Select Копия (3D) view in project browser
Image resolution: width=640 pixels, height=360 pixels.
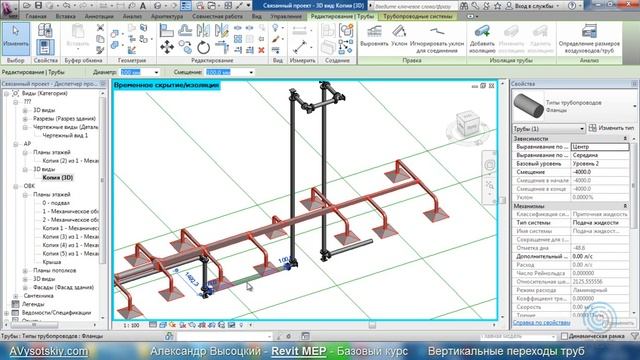coord(58,178)
